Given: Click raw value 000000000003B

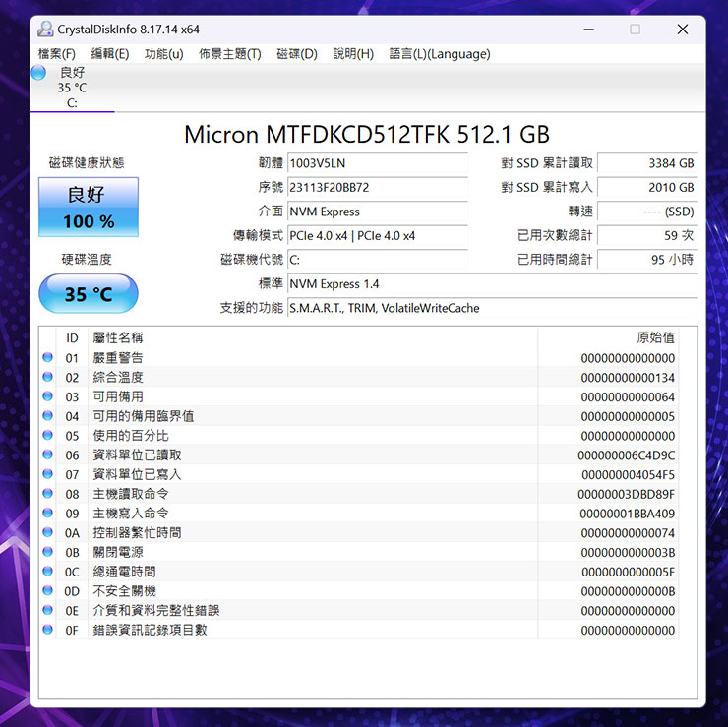Looking at the screenshot, I should [628, 553].
